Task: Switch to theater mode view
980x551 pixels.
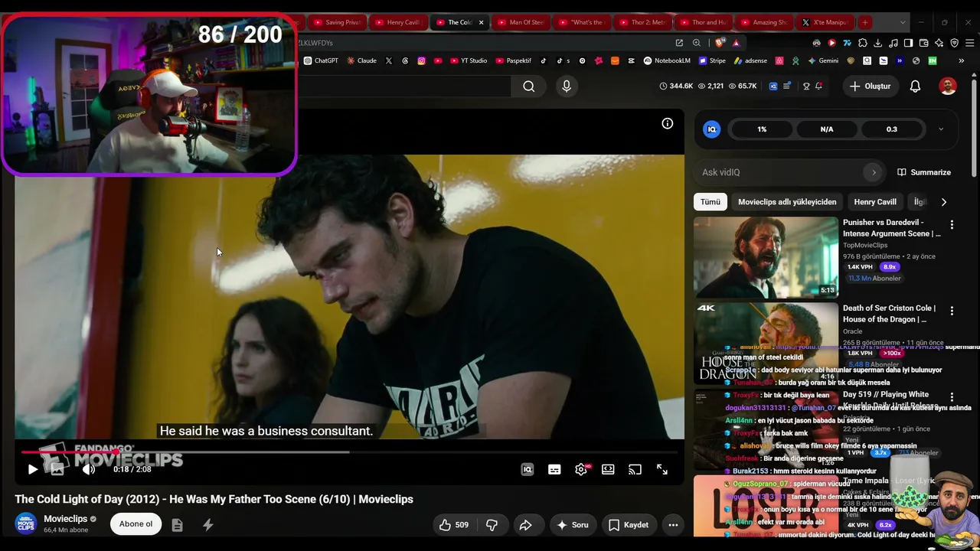Action: coord(608,470)
